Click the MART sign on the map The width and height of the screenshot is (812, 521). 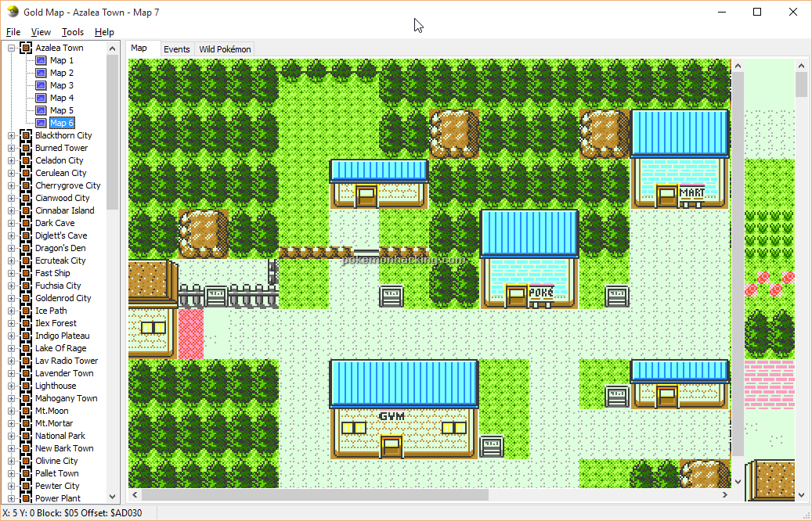[x=692, y=192]
